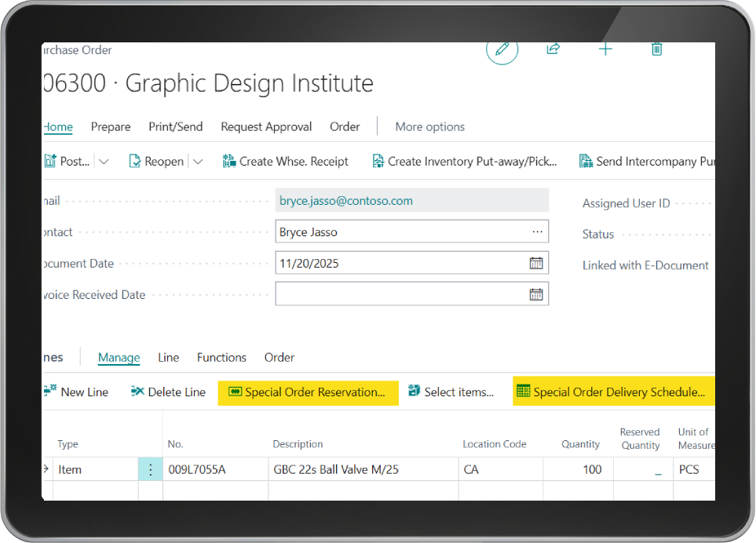Click the Reopen action
Image resolution: width=756 pixels, height=543 pixels.
[157, 162]
